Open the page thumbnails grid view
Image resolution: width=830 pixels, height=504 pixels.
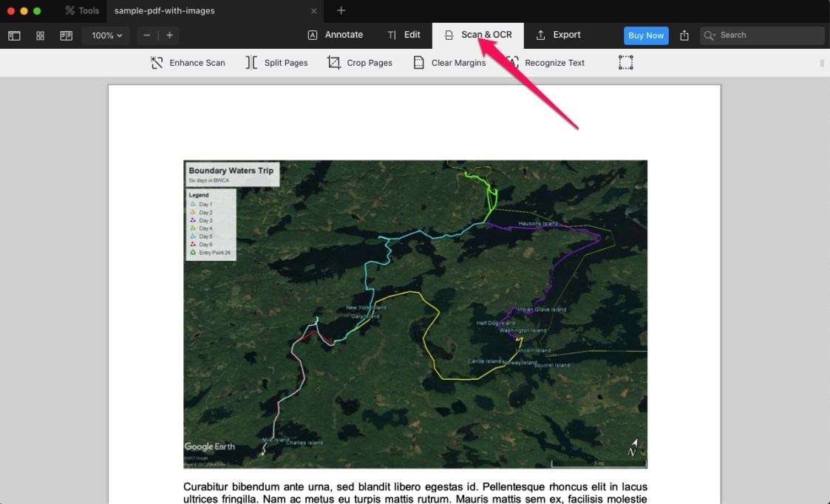click(40, 35)
